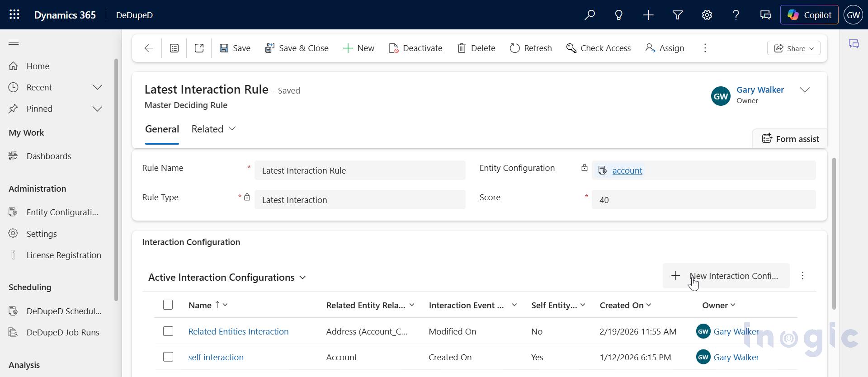Click the search magnifier icon
Image resolution: width=868 pixels, height=377 pixels.
[590, 15]
